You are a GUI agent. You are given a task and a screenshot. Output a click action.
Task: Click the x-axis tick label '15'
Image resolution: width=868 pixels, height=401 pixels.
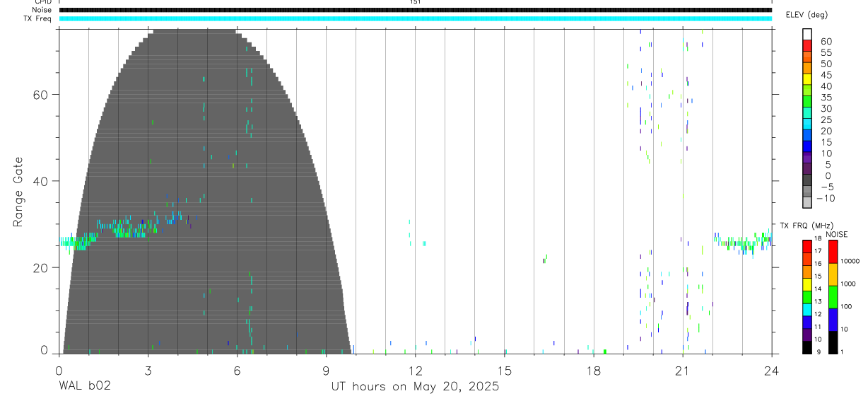[504, 370]
